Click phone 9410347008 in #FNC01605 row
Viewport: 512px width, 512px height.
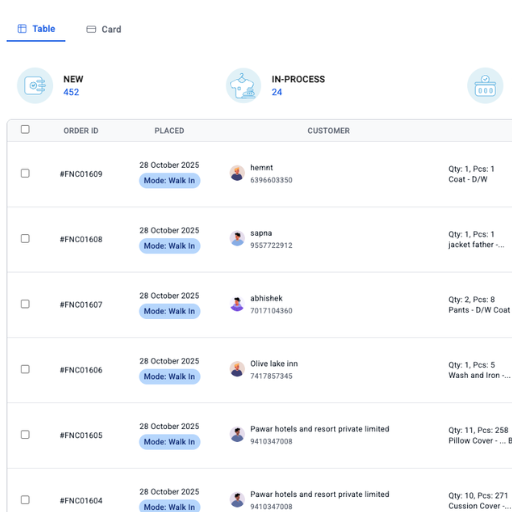click(271, 442)
